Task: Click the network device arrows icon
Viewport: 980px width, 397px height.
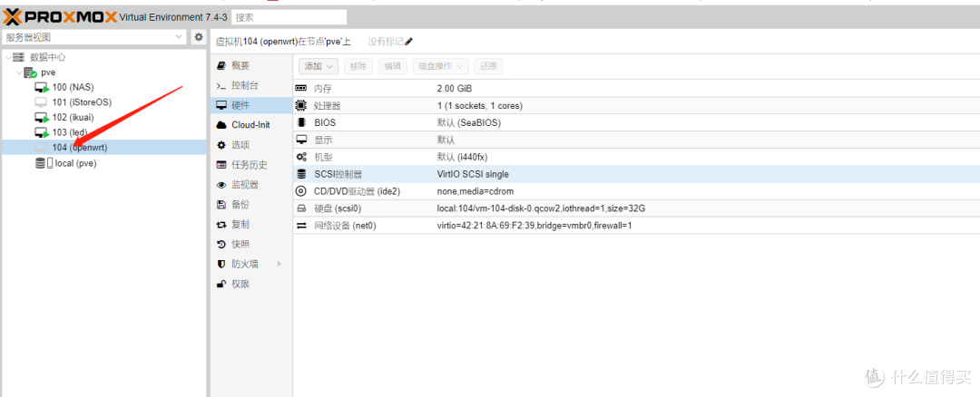Action: (301, 226)
